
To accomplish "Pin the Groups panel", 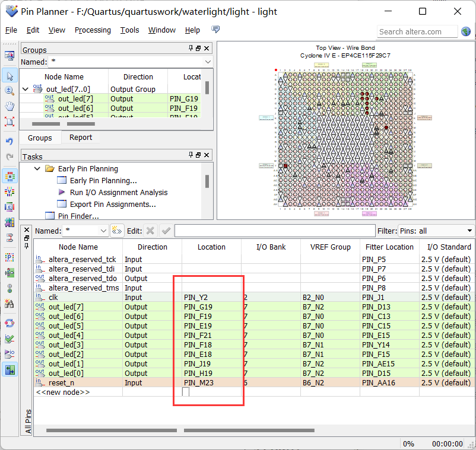I will coord(191,48).
